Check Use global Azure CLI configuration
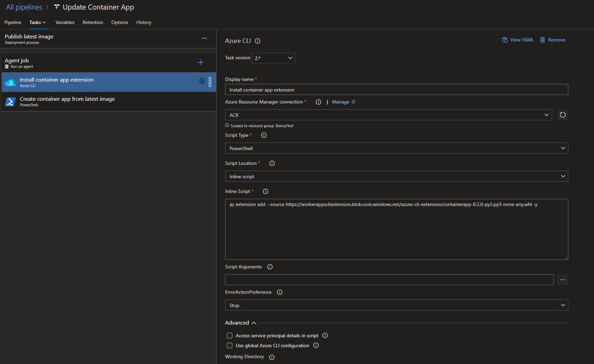Screen dimensions: 594x364 (230, 345)
